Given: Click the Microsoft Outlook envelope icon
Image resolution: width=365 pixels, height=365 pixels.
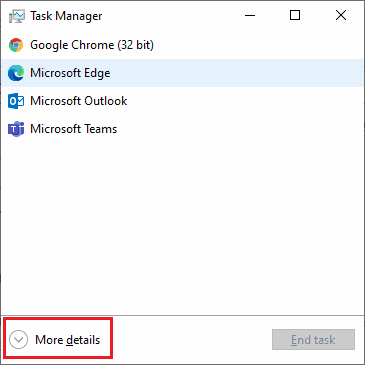Looking at the screenshot, I should 16,101.
